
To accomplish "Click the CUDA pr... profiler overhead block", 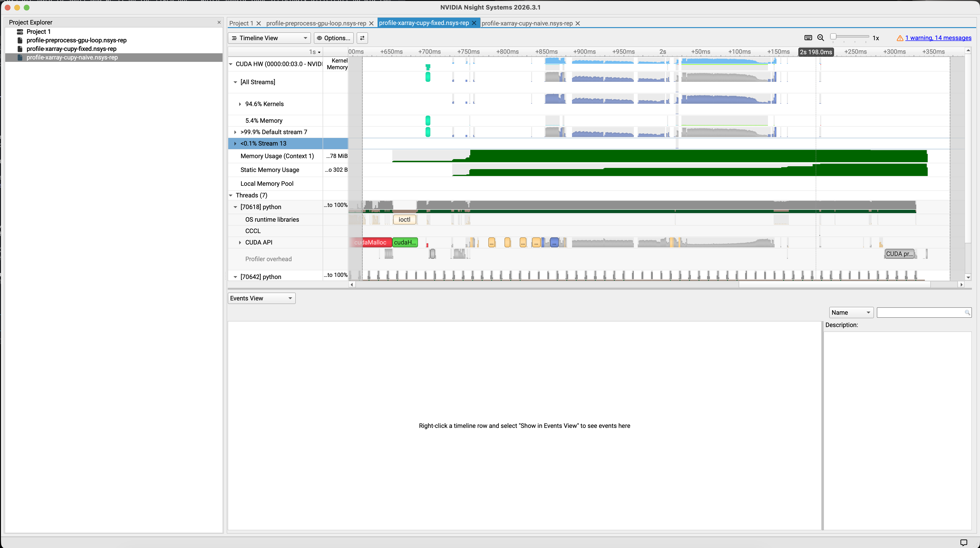I will (x=899, y=254).
